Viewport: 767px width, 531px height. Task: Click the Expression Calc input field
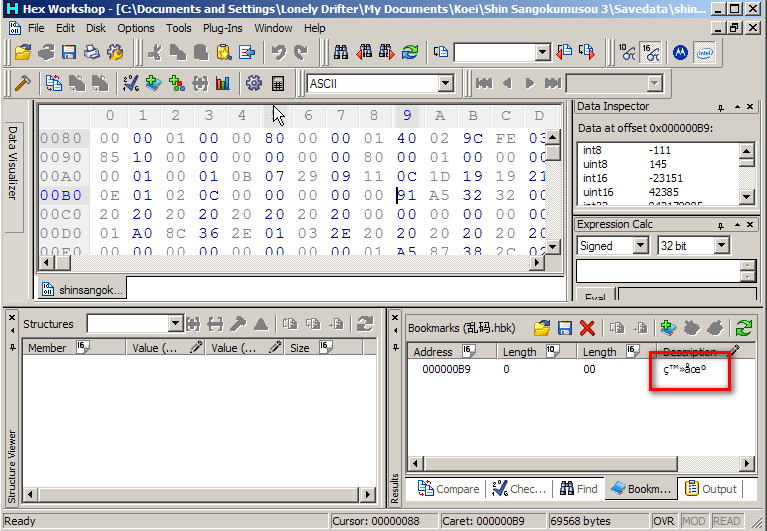(x=658, y=271)
